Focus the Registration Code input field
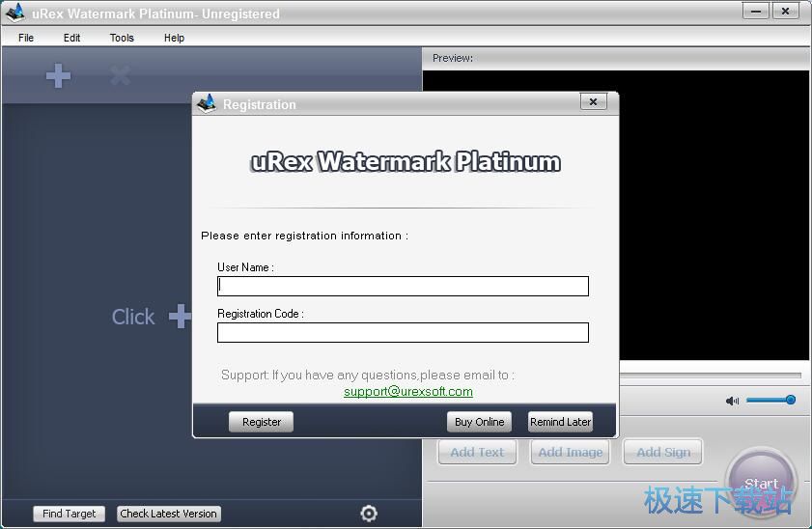 [403, 332]
